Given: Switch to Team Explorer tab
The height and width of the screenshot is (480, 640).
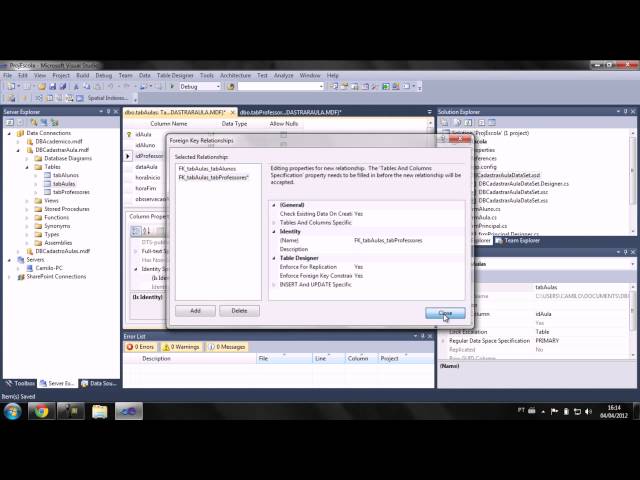Looking at the screenshot, I should tap(518, 240).
